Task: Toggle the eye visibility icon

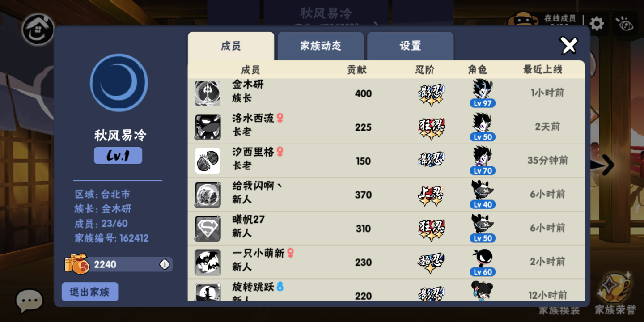Action: (624, 24)
